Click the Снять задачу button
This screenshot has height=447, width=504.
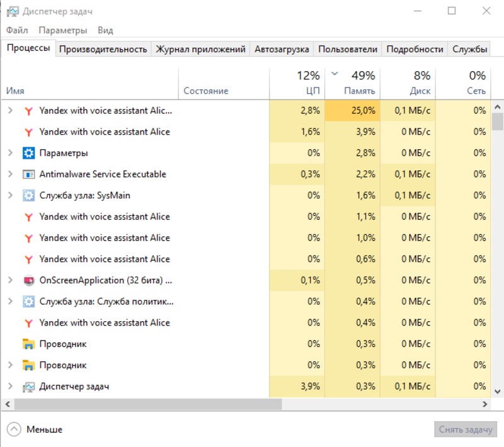point(466,429)
